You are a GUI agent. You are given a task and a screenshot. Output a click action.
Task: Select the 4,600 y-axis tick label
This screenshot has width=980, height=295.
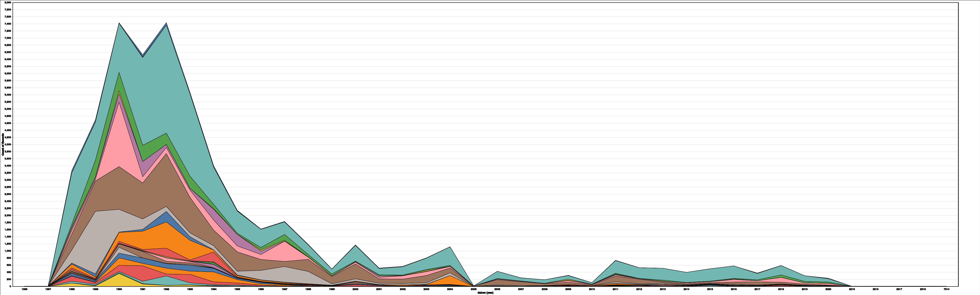tap(8, 123)
